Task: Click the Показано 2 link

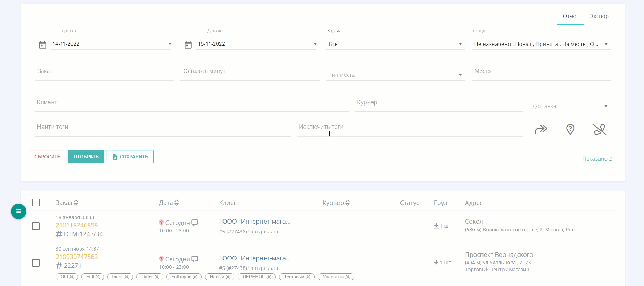Action: [597, 159]
